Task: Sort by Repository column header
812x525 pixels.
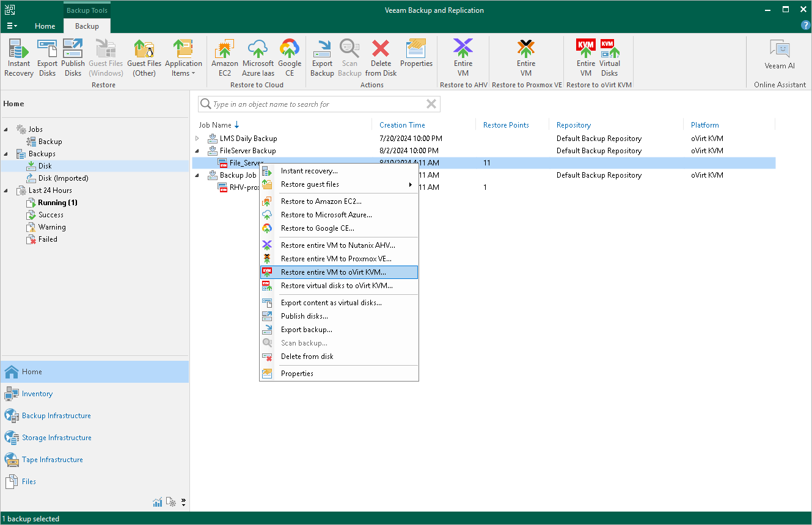Action: pos(574,125)
